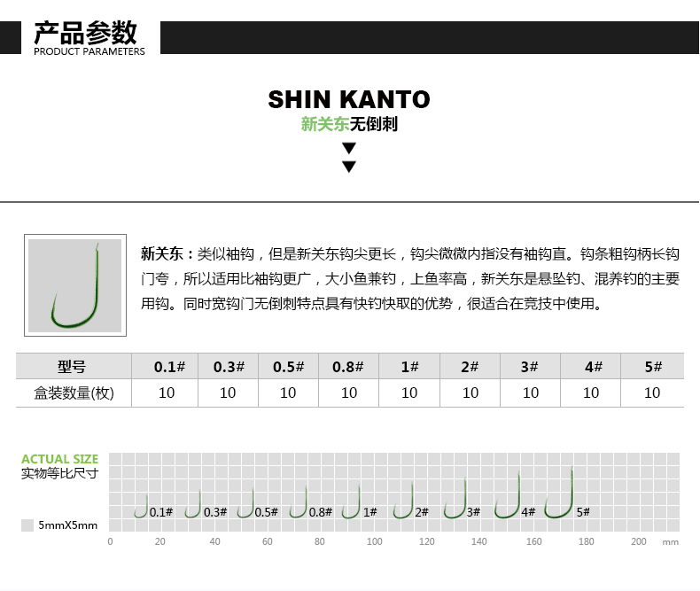The image size is (700, 591).
Task: Click the 0.1# hook in size chart
Action: [x=142, y=506]
